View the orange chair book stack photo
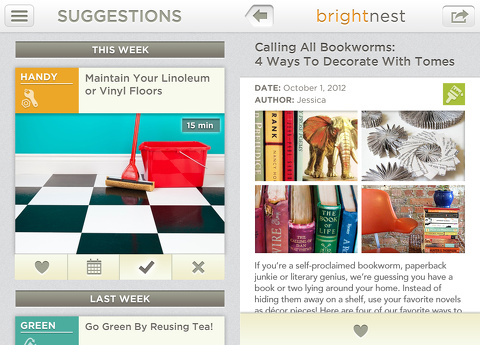Viewport: 480px width, 360px height. click(413, 219)
